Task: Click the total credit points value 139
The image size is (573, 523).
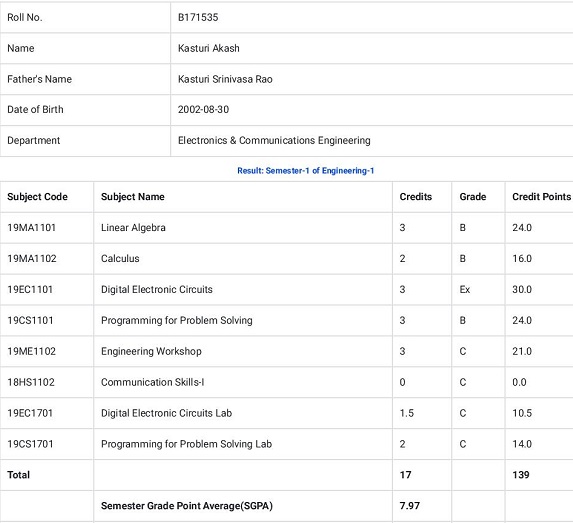Action: (521, 475)
